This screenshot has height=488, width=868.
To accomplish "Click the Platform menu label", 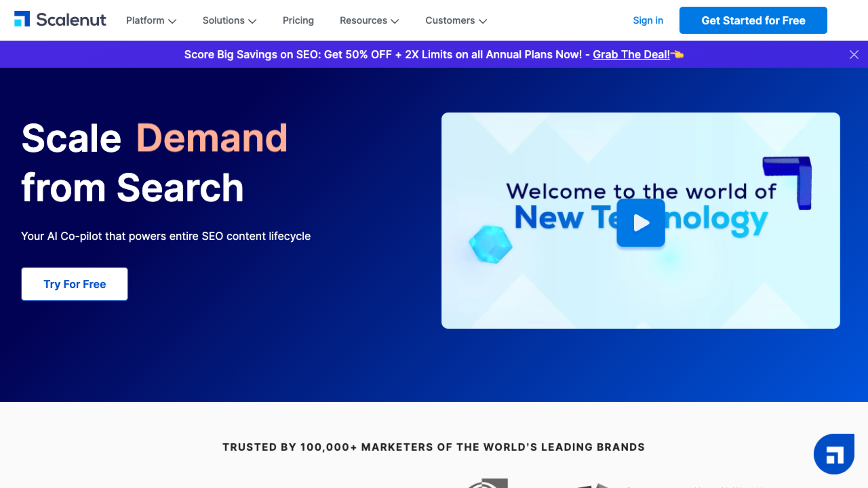I will click(x=145, y=21).
